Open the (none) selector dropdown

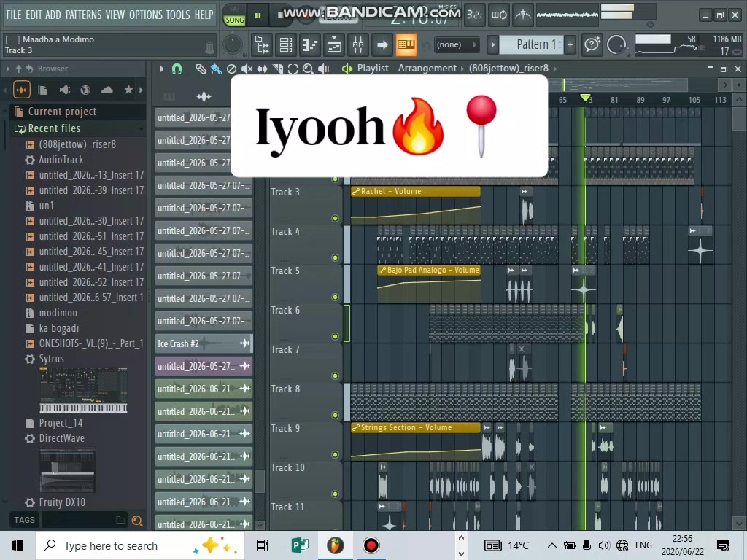(x=457, y=44)
